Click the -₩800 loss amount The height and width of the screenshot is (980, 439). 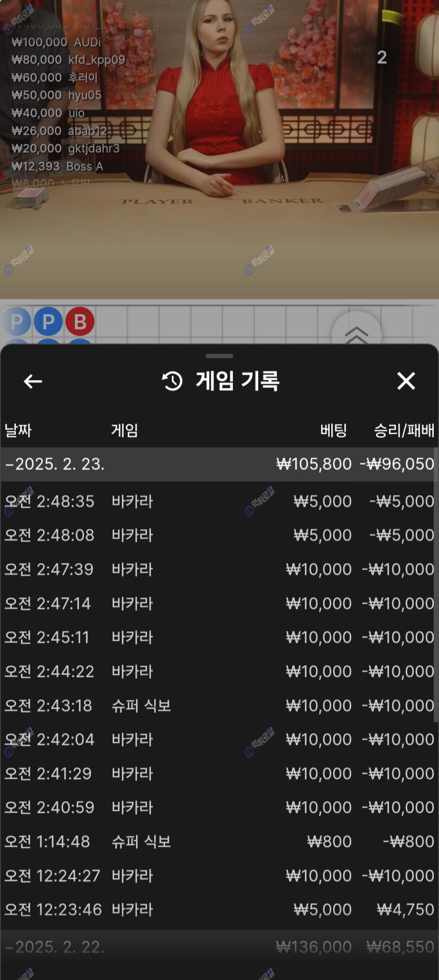pyautogui.click(x=409, y=842)
